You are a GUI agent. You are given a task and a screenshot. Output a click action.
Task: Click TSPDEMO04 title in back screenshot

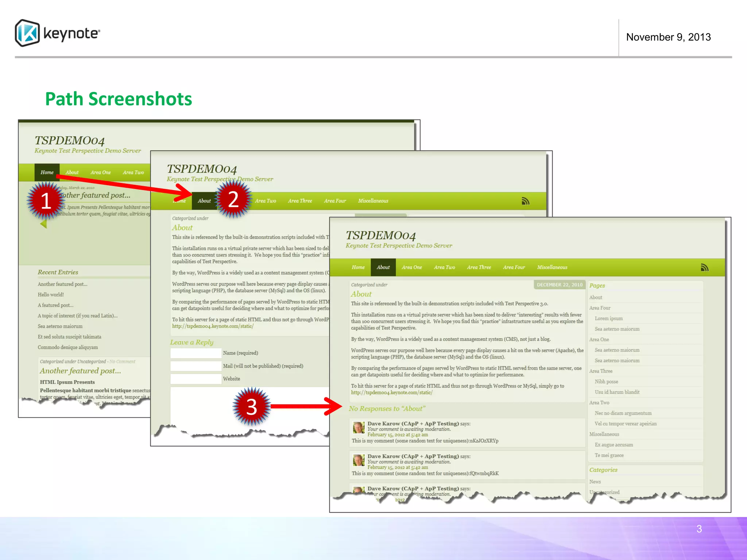tap(69, 140)
